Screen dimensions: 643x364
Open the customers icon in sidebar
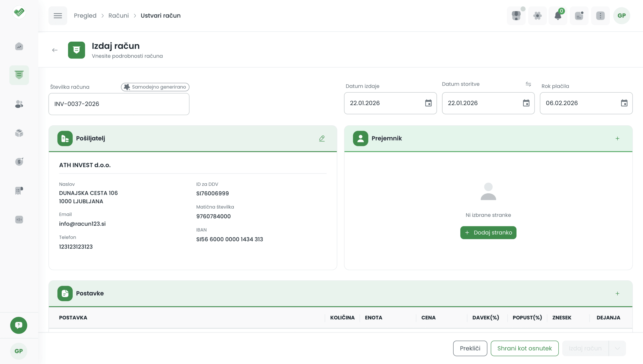[19, 104]
